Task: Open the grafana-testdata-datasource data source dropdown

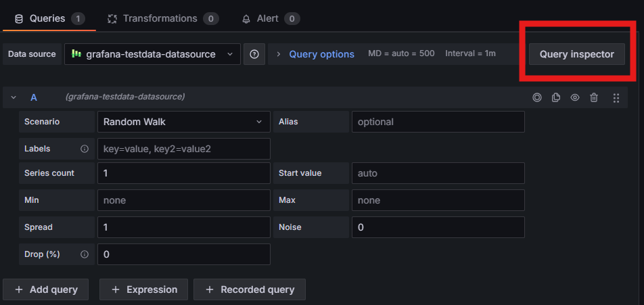Action: (x=152, y=54)
